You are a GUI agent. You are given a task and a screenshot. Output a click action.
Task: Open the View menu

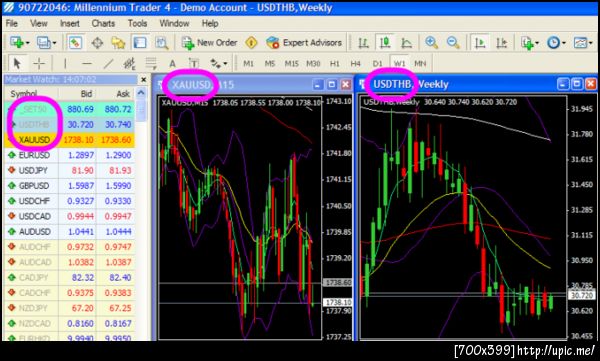coord(39,24)
